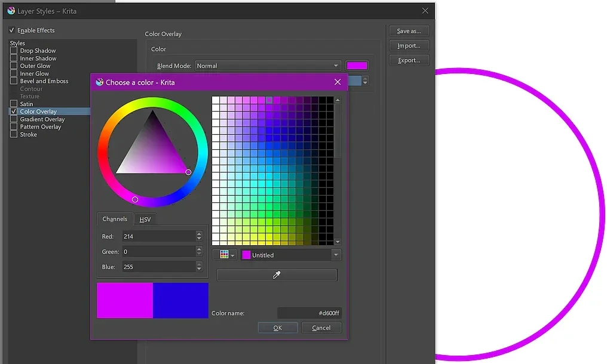This screenshot has height=364, width=607.
Task: Click OK in the color dialog
Action: [278, 328]
